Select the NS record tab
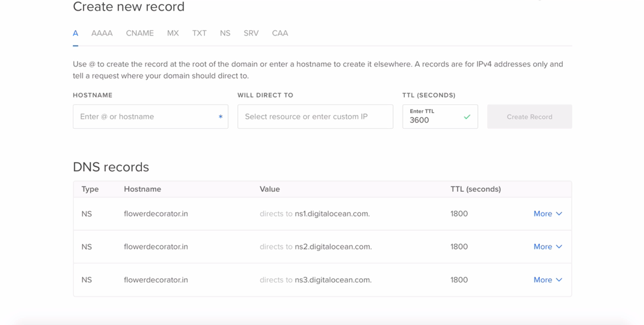The image size is (644, 325). coord(225,33)
